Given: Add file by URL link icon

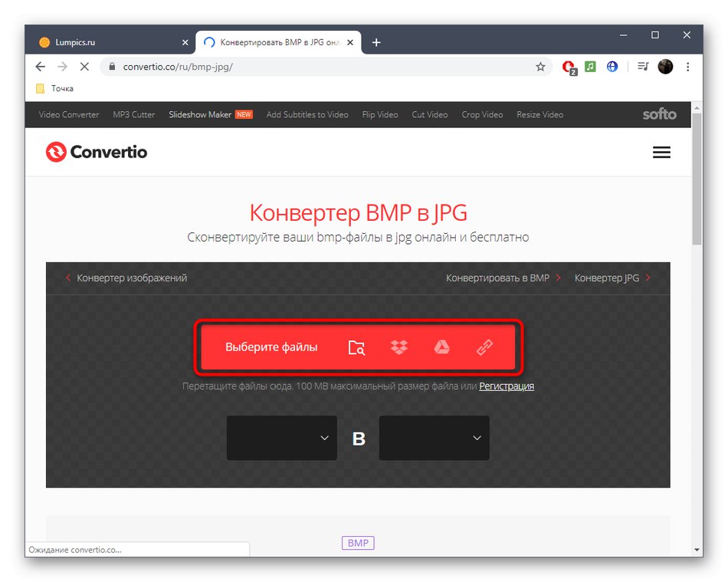Looking at the screenshot, I should click(484, 347).
